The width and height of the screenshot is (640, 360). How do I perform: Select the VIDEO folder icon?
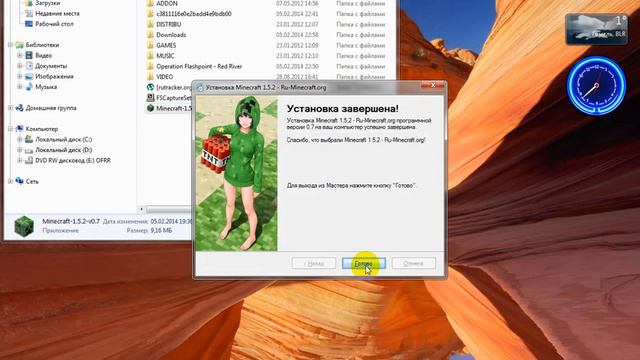[150, 77]
